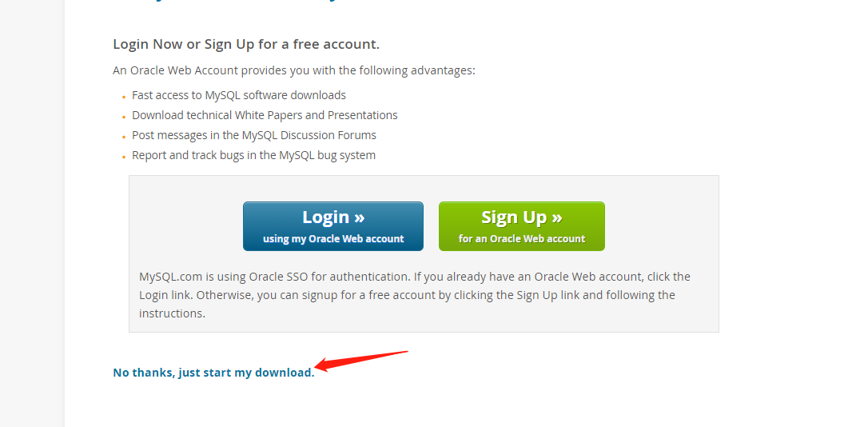This screenshot has width=868, height=427.
Task: Click the MySQL.com Oracle SSO authentication paragraph
Action: pos(415,294)
